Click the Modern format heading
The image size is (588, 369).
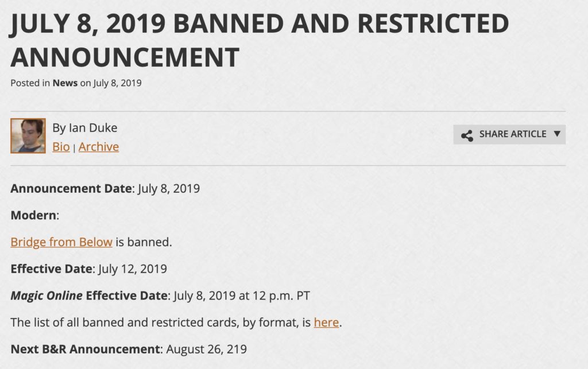(33, 215)
